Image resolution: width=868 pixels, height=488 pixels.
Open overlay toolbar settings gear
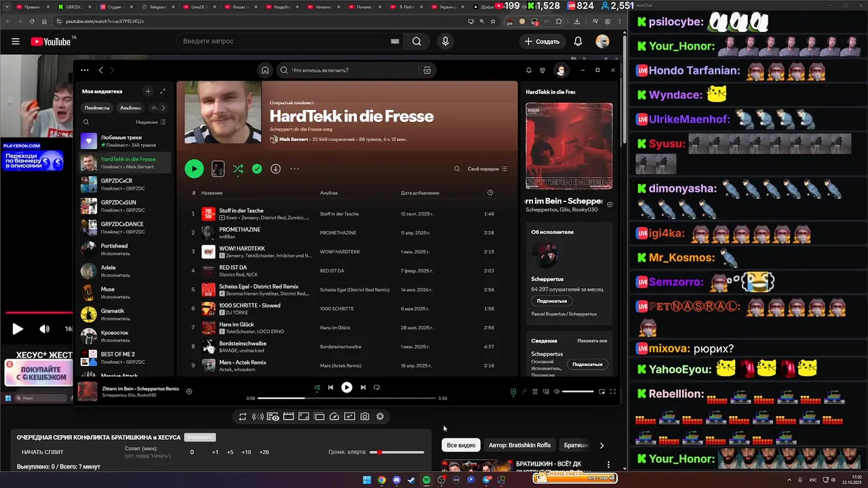pyautogui.click(x=380, y=416)
